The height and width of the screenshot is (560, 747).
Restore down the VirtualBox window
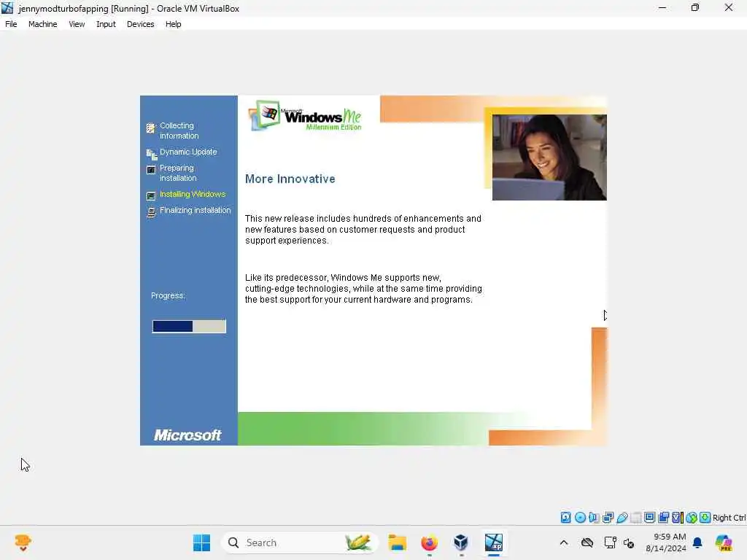tap(695, 7)
